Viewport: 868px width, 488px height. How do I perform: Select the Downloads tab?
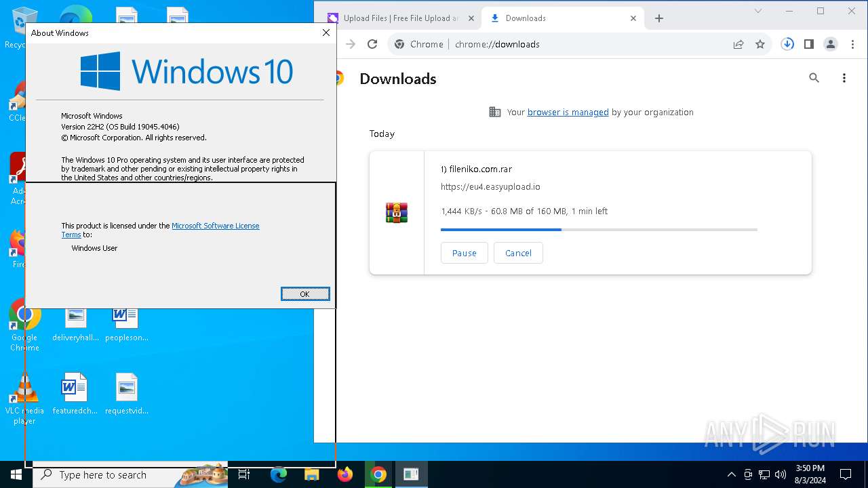pyautogui.click(x=563, y=18)
